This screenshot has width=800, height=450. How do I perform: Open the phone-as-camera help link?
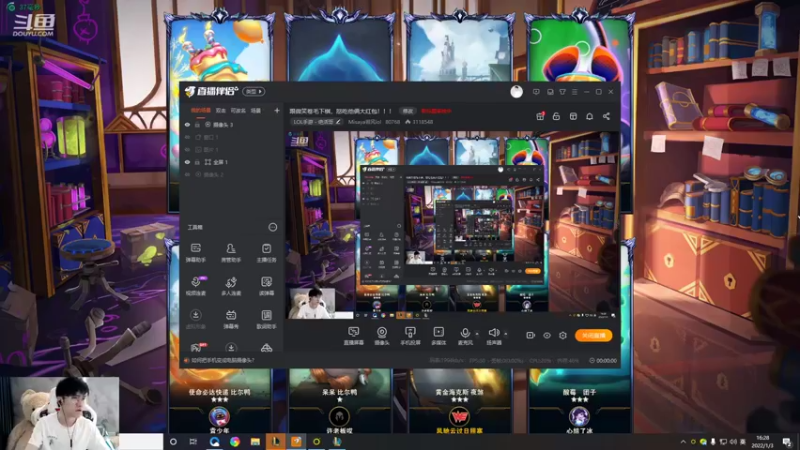point(223,360)
